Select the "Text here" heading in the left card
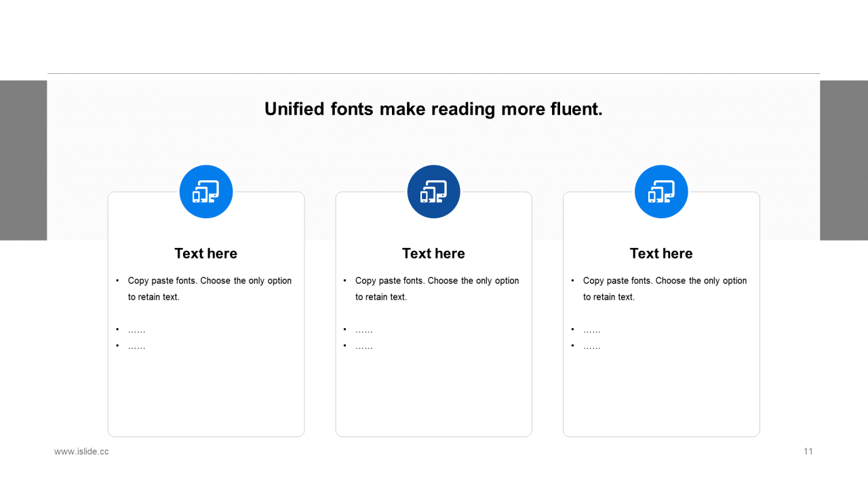This screenshot has height=488, width=868. click(x=205, y=253)
